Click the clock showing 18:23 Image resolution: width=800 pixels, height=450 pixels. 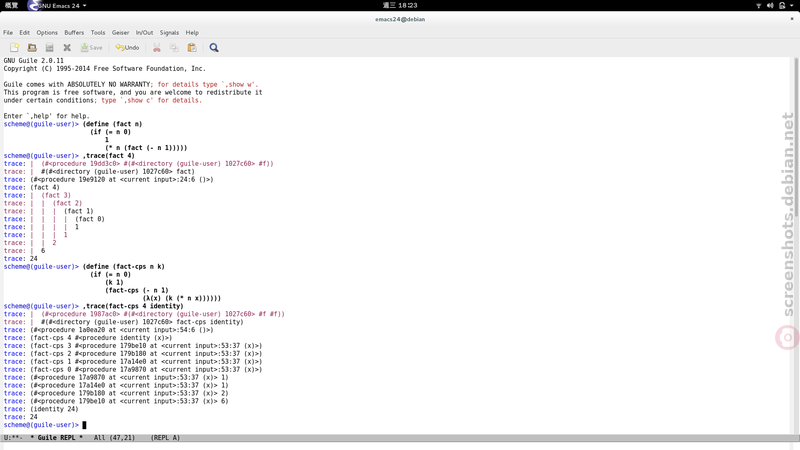click(400, 6)
